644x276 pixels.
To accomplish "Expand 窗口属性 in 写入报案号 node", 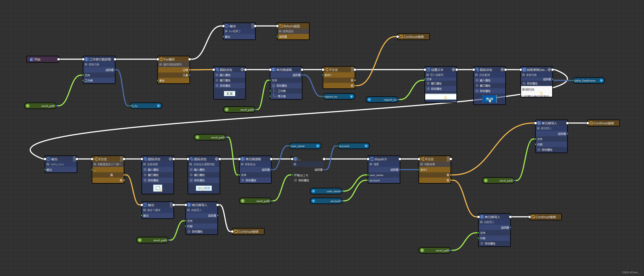I will point(428,83).
